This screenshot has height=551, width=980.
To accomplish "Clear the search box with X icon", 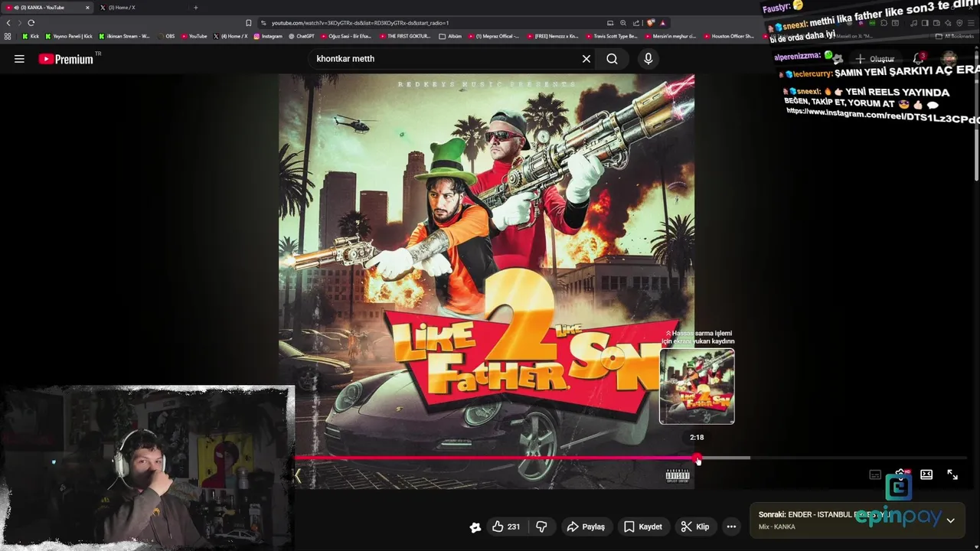I will [586, 59].
